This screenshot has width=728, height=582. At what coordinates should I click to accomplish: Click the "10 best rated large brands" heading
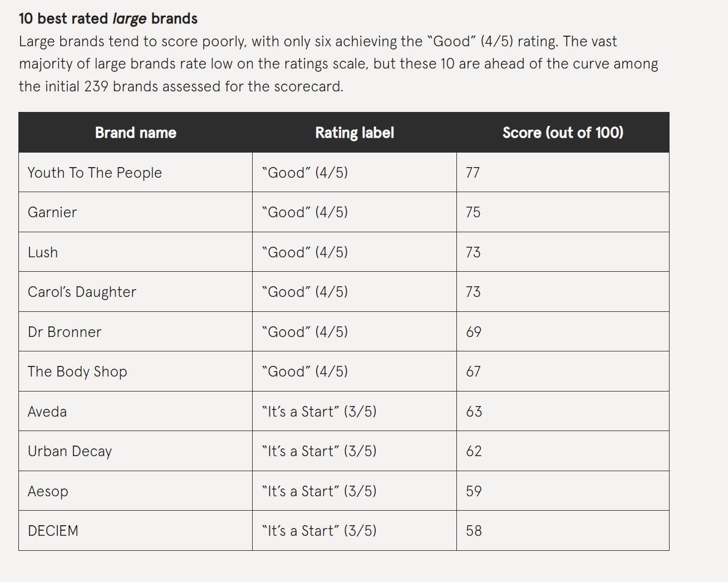(108, 18)
